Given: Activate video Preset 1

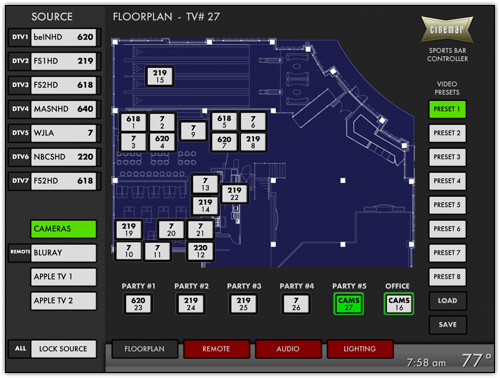Looking at the screenshot, I should (447, 109).
